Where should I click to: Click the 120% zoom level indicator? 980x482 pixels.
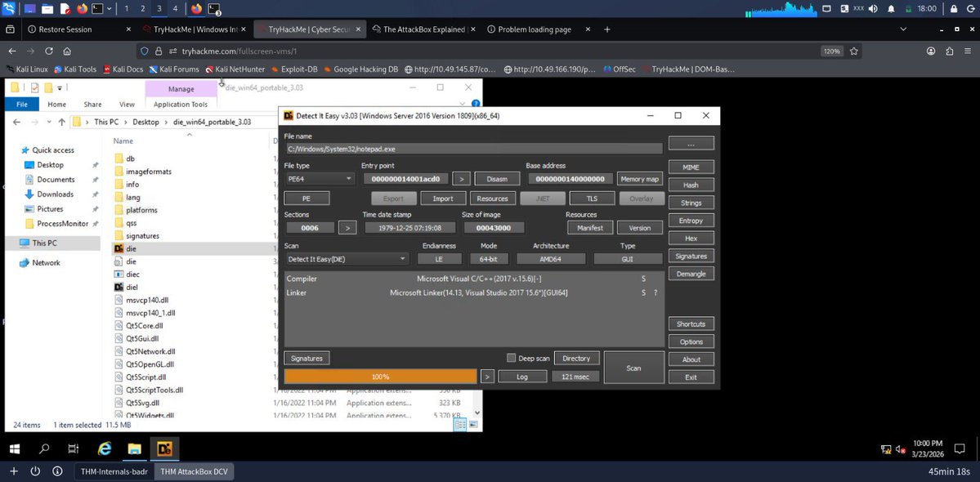click(832, 51)
